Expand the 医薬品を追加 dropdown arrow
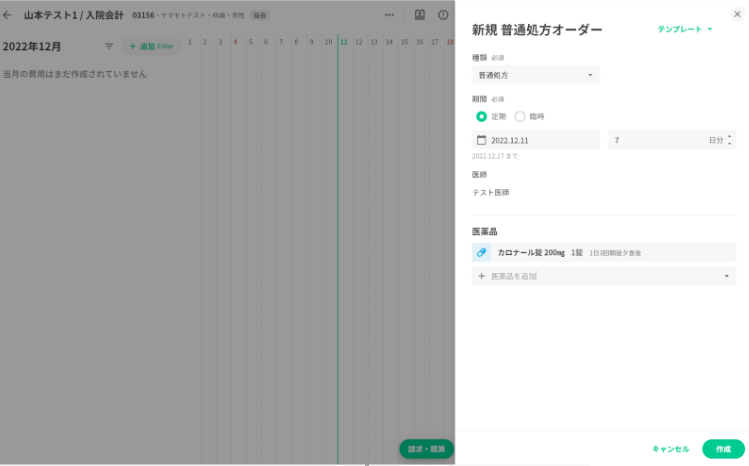The width and height of the screenshot is (749, 466). [727, 276]
